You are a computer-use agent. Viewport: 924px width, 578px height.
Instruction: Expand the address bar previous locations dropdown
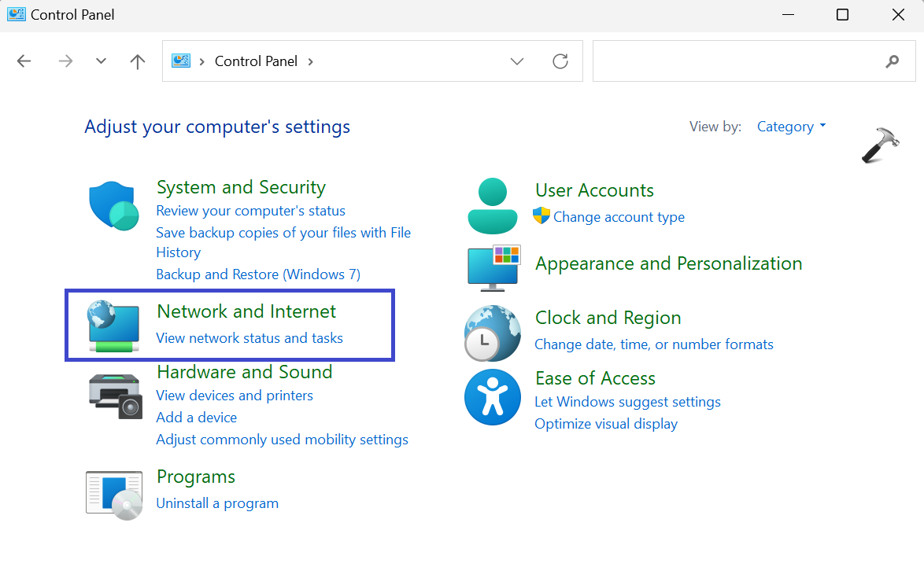point(517,61)
